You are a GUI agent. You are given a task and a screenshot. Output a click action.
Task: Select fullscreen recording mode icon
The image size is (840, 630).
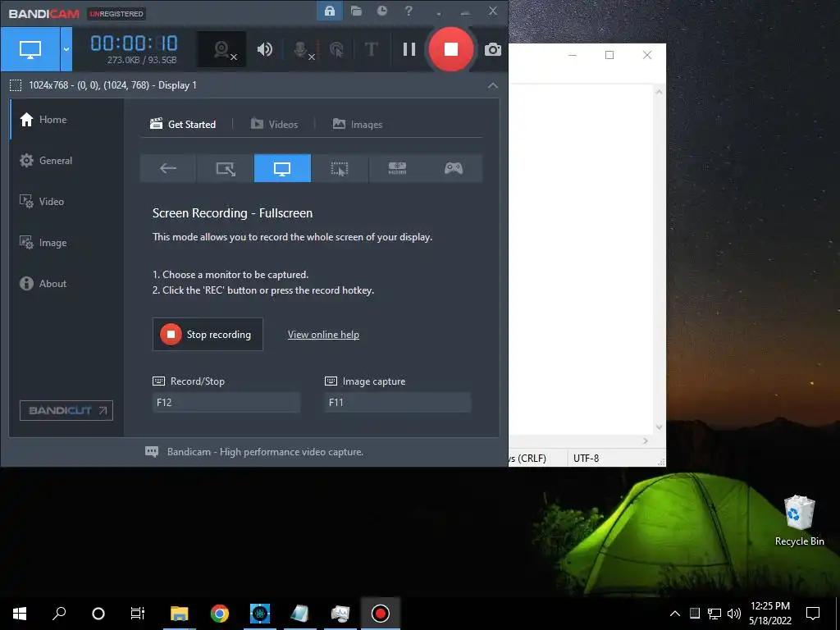[282, 168]
